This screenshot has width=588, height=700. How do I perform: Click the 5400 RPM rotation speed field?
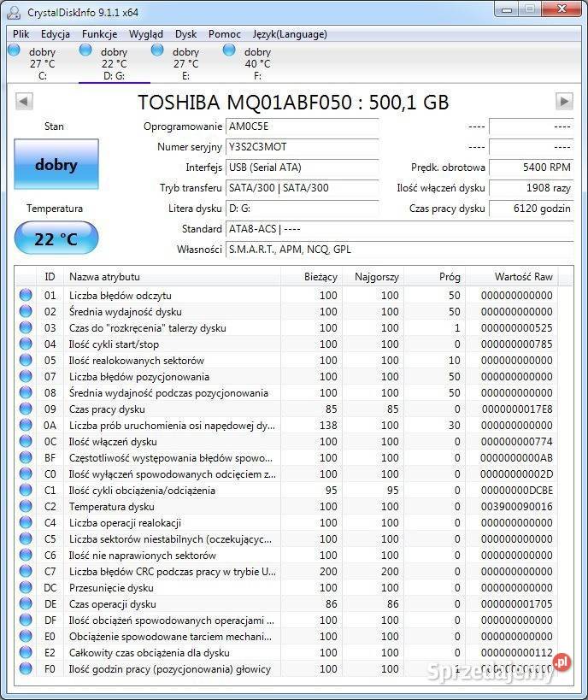(532, 168)
